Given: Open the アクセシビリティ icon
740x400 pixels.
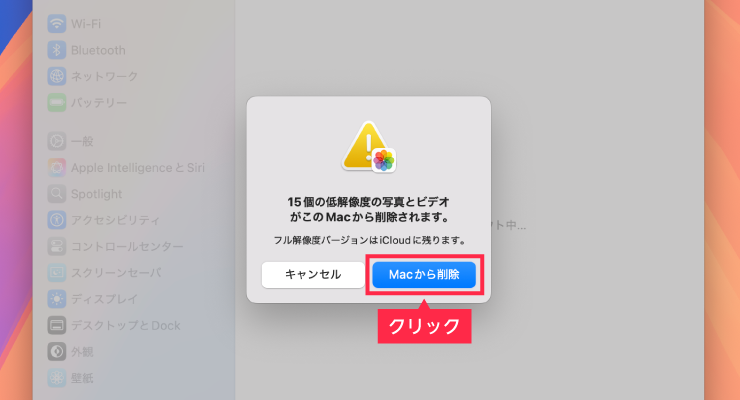Looking at the screenshot, I should click(57, 220).
